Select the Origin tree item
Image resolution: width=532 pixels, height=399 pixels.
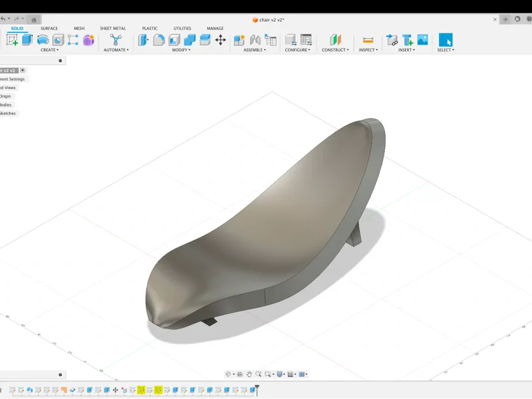[x=5, y=96]
